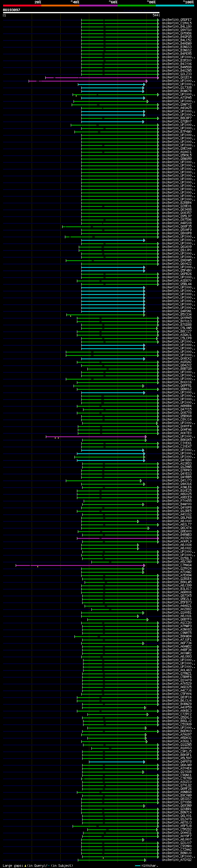Viewport: 197px width, 868px height.
Task: Select hit label UniRef100_A0KTE0
Action: [177, 433]
